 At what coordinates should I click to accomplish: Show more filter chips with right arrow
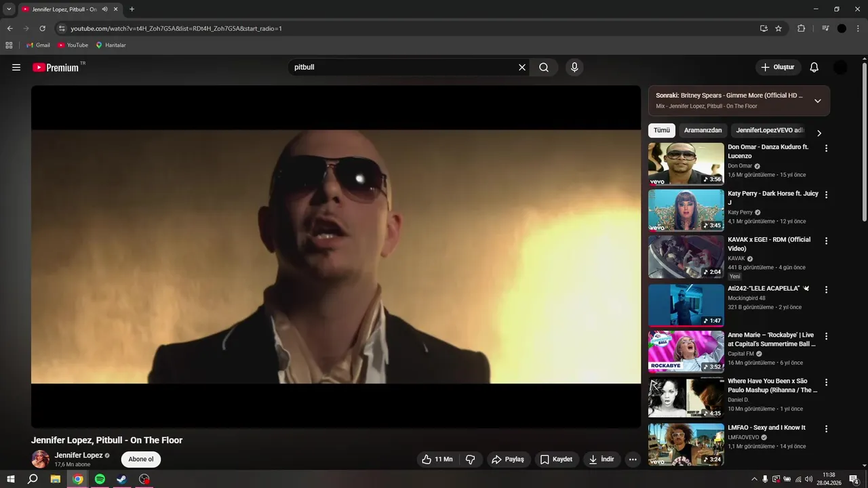(x=819, y=133)
